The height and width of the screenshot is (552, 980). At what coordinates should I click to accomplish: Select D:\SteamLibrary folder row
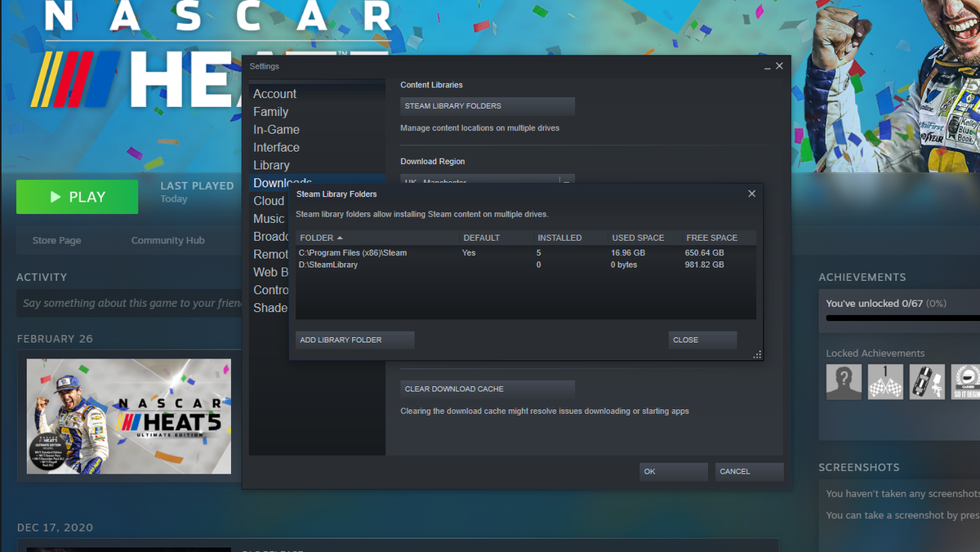pos(526,265)
